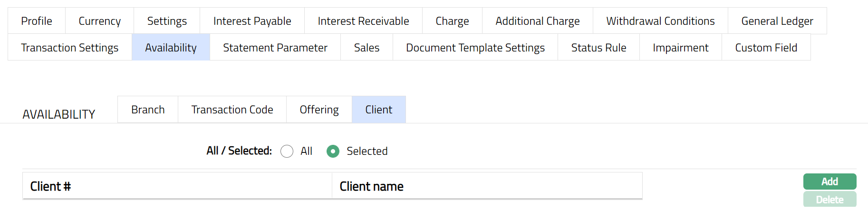
Task: Open the Transaction Settings tab
Action: 70,48
